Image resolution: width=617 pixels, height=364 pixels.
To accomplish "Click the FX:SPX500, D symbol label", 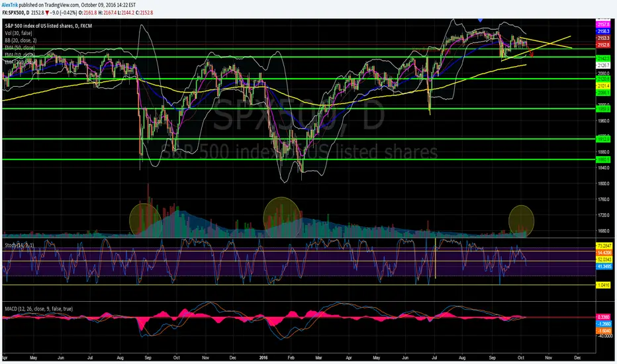I will click(x=16, y=13).
